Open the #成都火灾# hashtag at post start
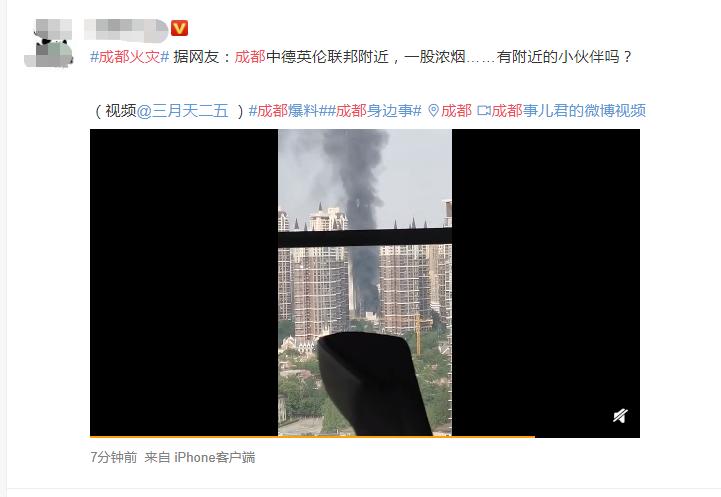The width and height of the screenshot is (721, 497). tap(130, 57)
